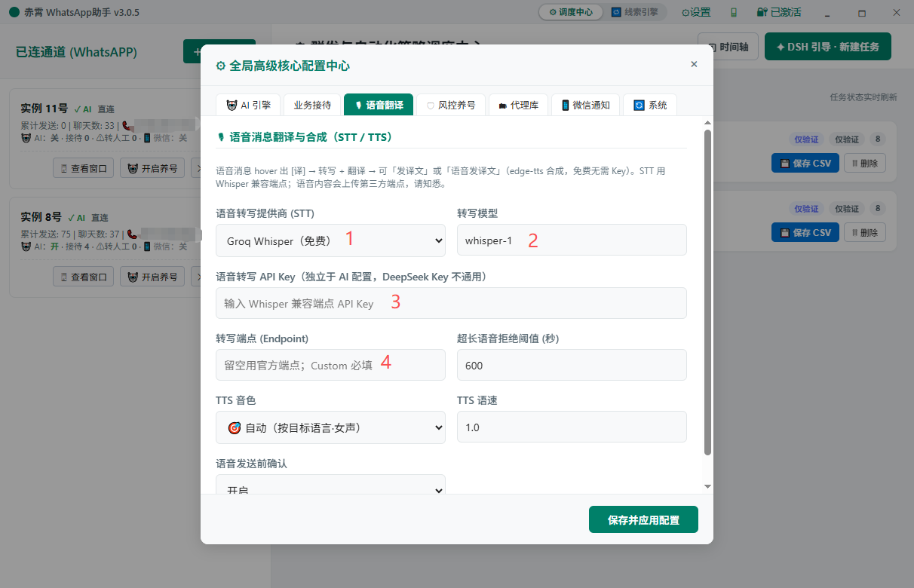Click the 已连通道 (WhatsAPP) heading
This screenshot has height=588, width=914.
click(76, 52)
